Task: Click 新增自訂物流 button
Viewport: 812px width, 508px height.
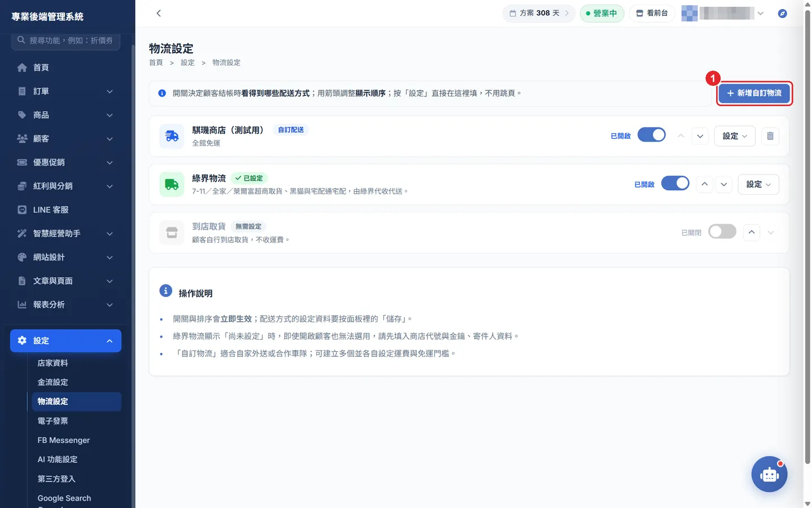Action: tap(754, 93)
